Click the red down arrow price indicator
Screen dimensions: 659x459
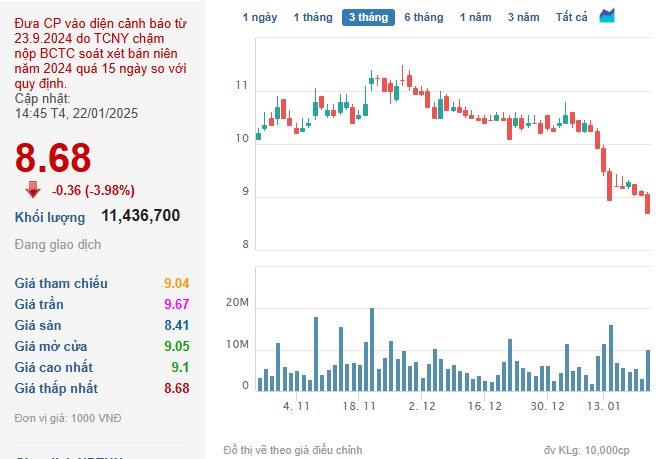(x=33, y=189)
